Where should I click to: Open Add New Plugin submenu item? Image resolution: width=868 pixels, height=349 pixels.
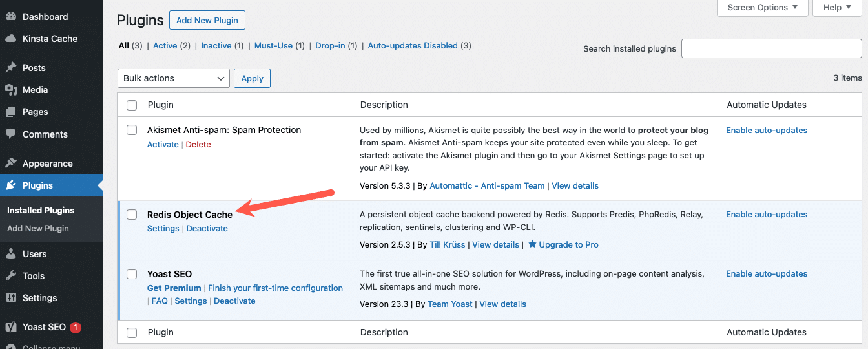[x=38, y=228]
